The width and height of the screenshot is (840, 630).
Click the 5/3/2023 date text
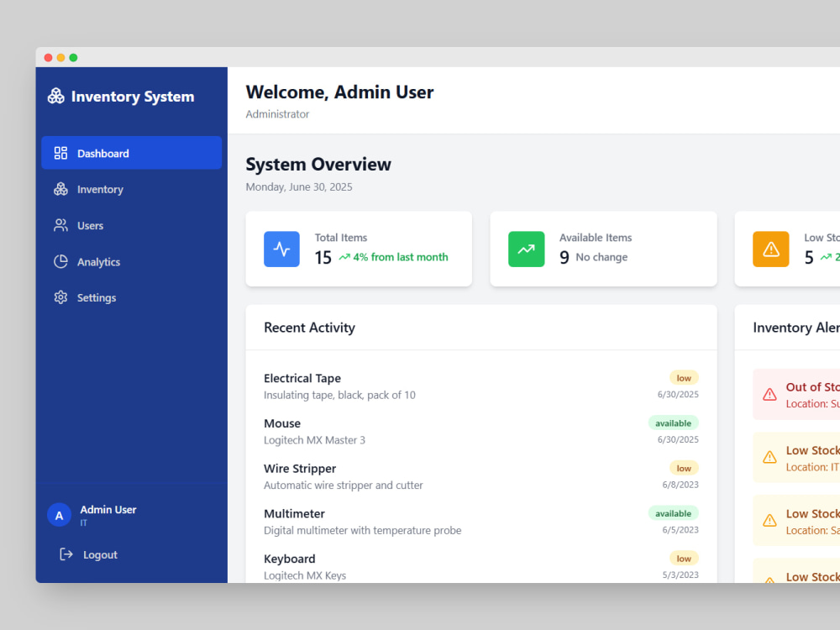pos(680,575)
